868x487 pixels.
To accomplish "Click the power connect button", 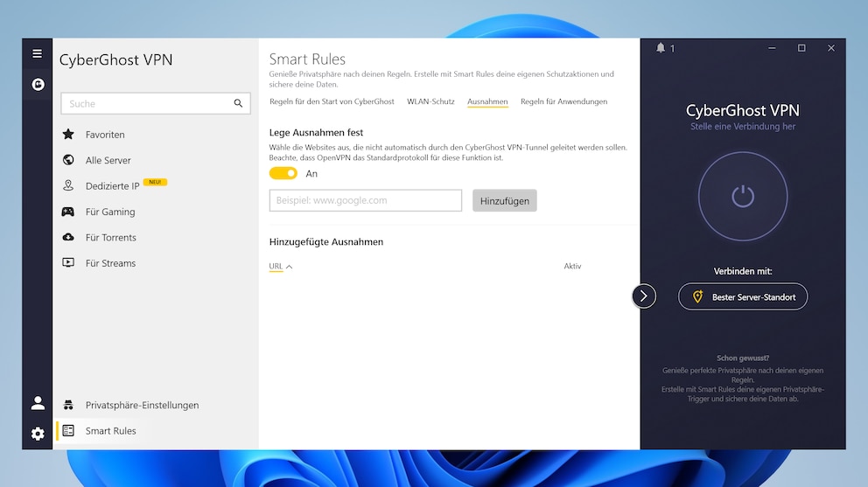I will 742,197.
